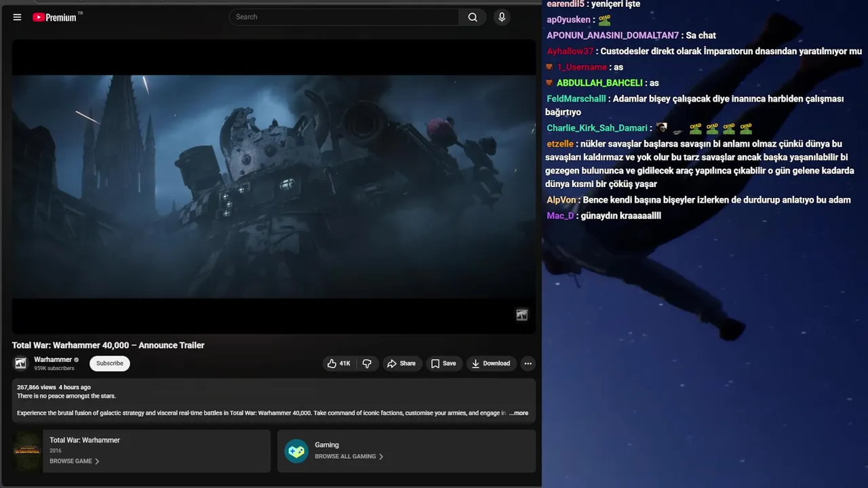
Task: Click the badge icon beside ABDULLAH_BAHCELI
Action: tap(549, 82)
